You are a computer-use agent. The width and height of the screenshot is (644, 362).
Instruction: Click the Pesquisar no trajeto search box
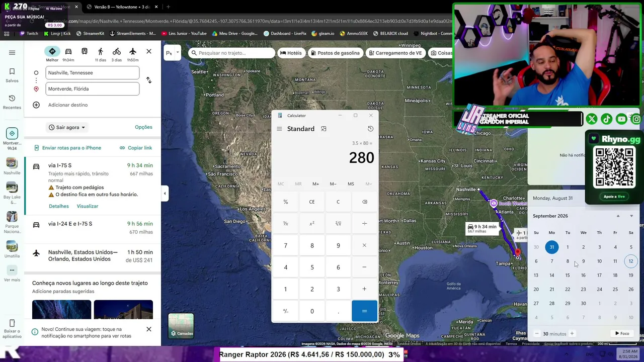click(231, 53)
